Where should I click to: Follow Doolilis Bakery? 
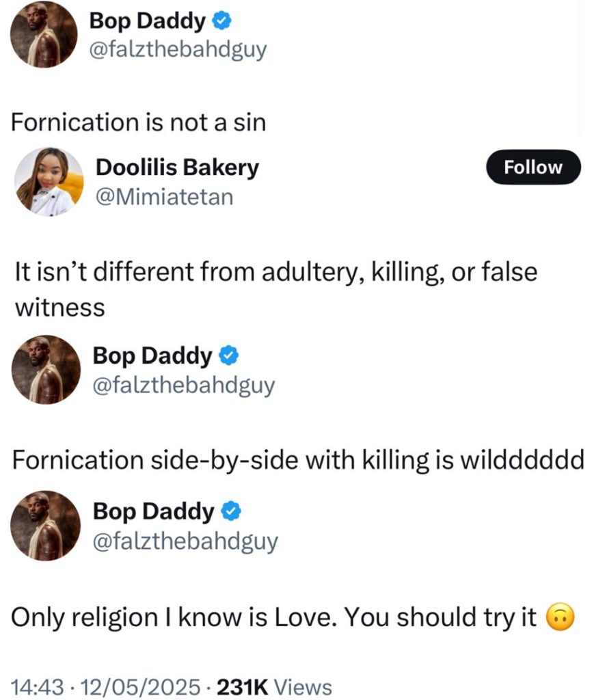point(532,167)
